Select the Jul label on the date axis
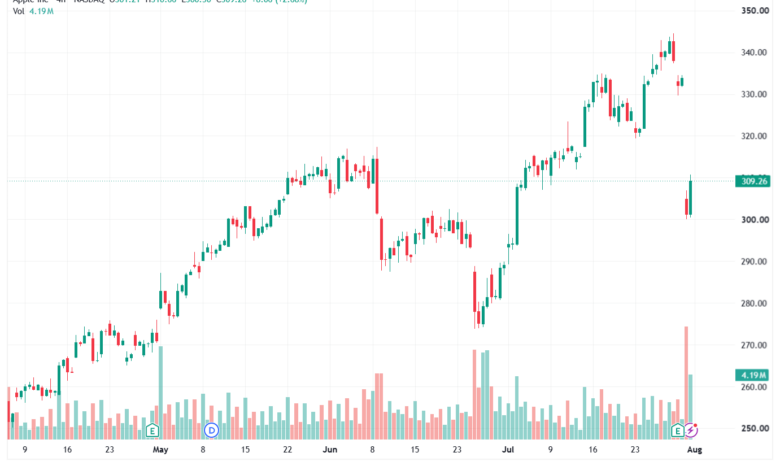Screen dimensions: 780x470 point(507,450)
